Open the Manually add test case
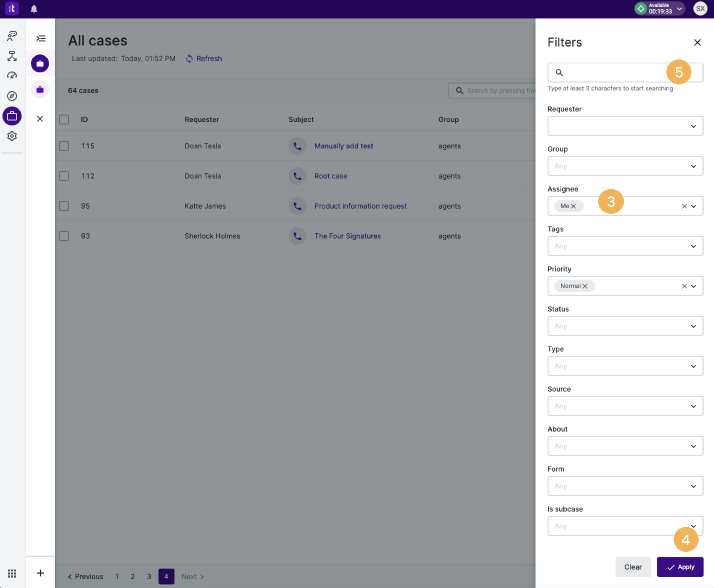This screenshot has height=588, width=714. 344,146
